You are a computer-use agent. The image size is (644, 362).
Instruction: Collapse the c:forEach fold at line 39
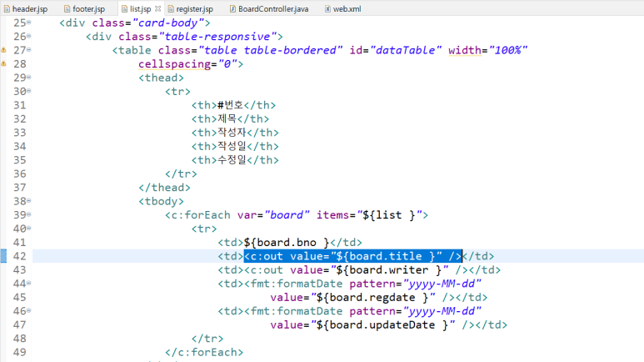point(29,214)
